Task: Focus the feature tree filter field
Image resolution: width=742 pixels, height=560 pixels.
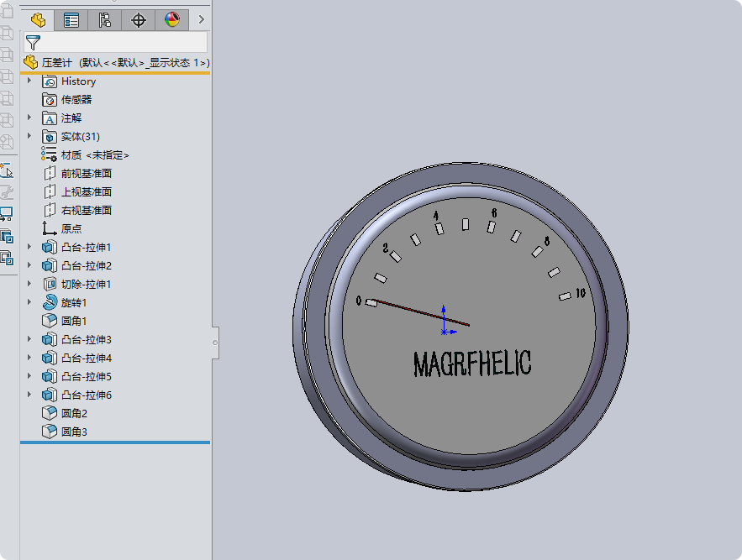Action: [x=115, y=42]
